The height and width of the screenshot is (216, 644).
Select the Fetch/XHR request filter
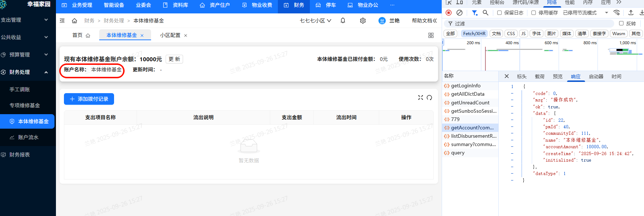click(x=474, y=34)
